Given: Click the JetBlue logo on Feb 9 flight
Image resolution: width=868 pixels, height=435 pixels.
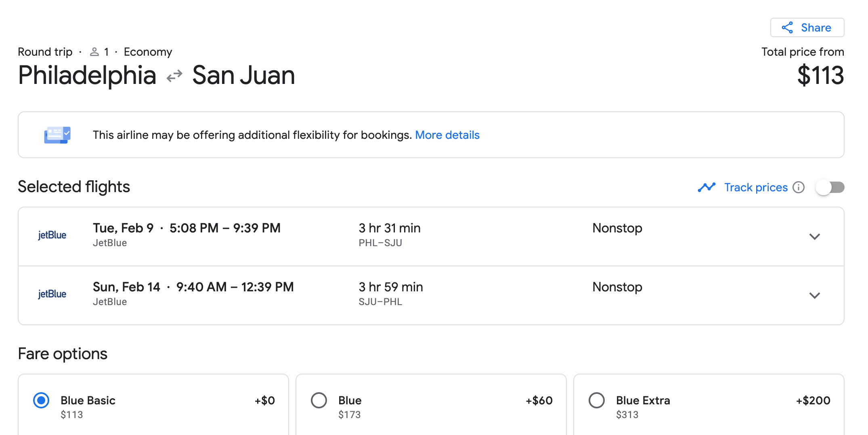Looking at the screenshot, I should point(52,235).
